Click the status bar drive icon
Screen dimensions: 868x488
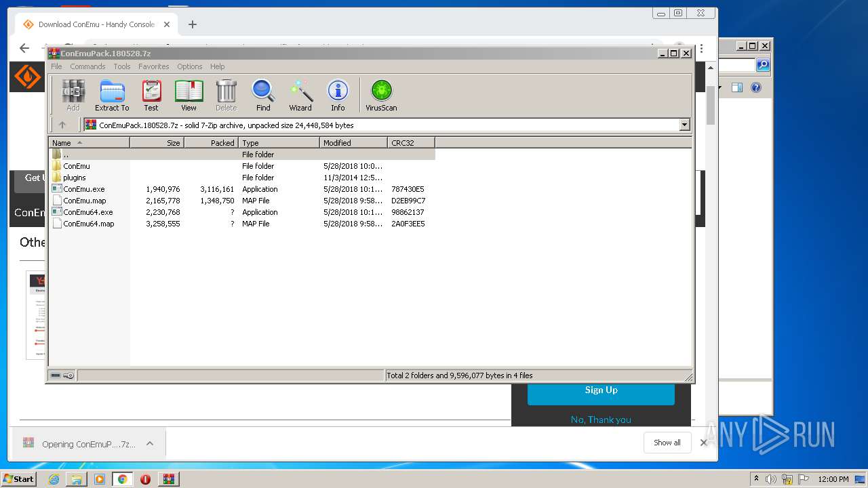point(56,375)
